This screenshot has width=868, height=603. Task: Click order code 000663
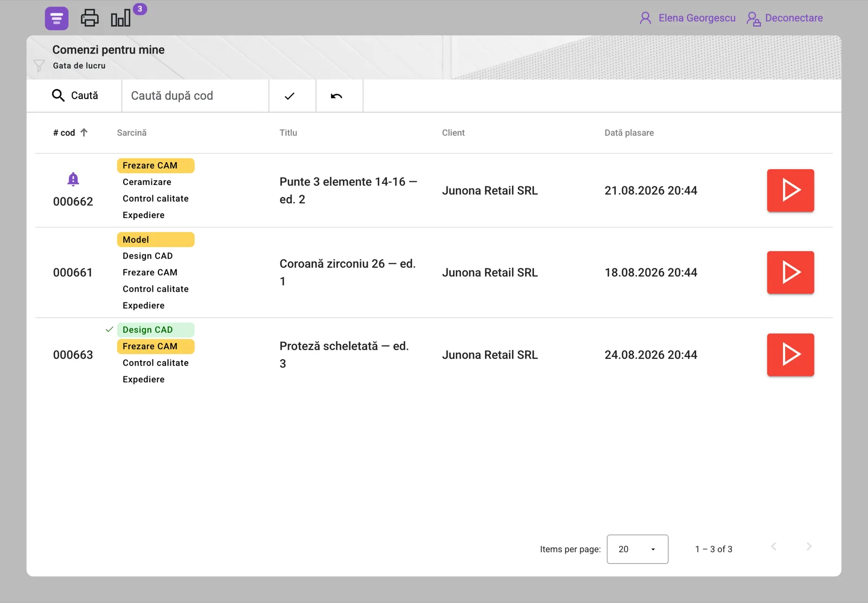coord(73,355)
